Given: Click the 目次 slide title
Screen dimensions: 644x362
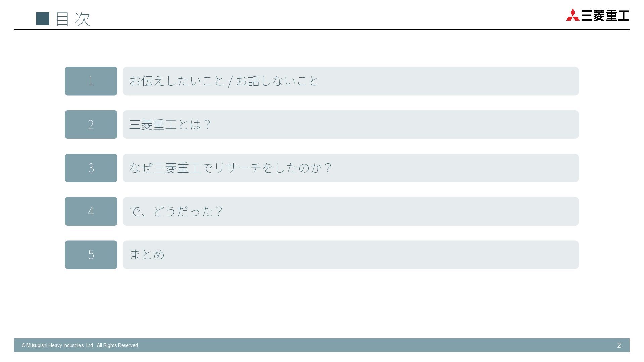Looking at the screenshot, I should [73, 19].
